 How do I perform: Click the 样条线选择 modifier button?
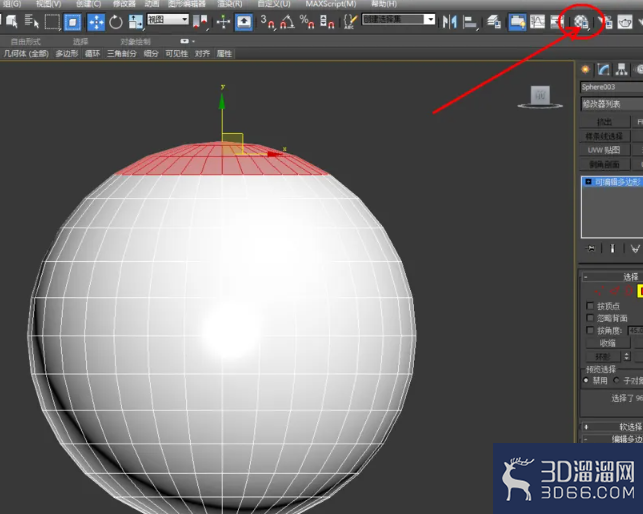click(x=604, y=136)
